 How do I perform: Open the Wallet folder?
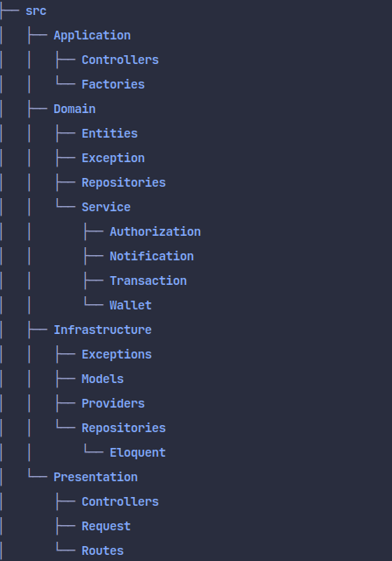(x=131, y=306)
